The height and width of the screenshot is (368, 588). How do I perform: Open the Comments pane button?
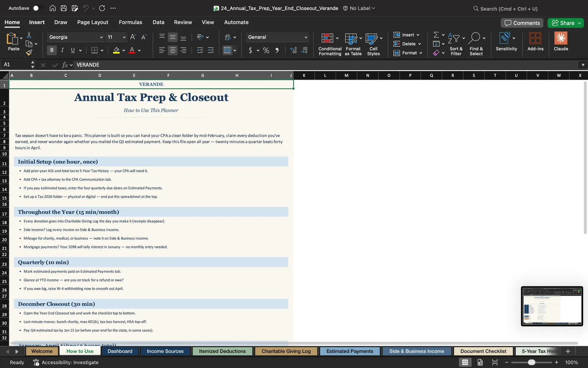522,23
